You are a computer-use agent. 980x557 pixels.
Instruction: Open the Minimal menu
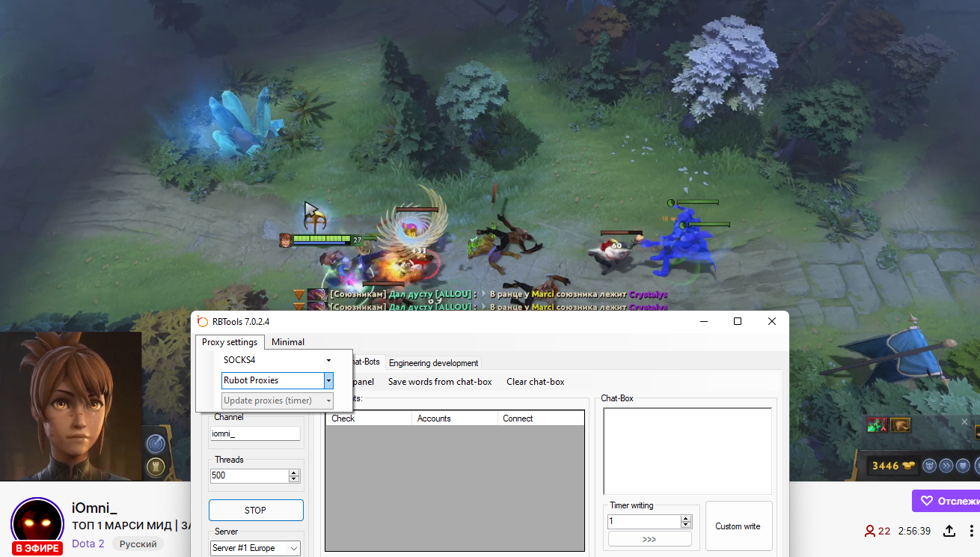pyautogui.click(x=287, y=342)
